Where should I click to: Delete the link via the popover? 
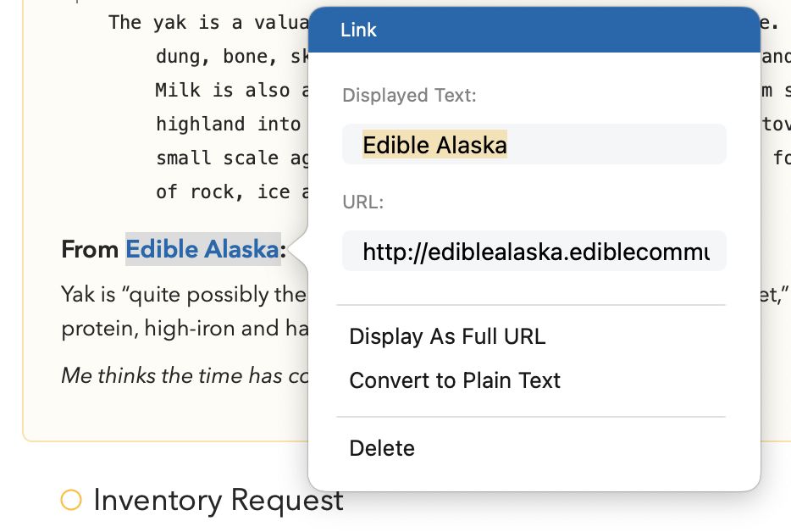click(x=382, y=448)
